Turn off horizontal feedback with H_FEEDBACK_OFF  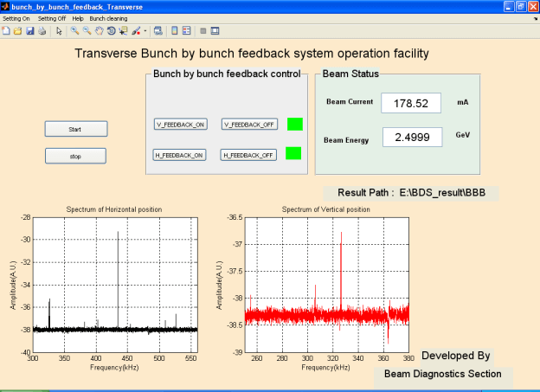click(249, 155)
